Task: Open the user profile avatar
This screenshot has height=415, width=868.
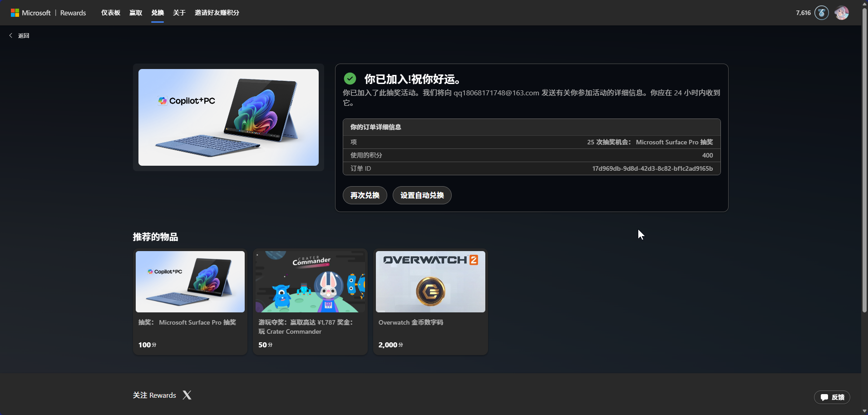Action: (x=841, y=13)
